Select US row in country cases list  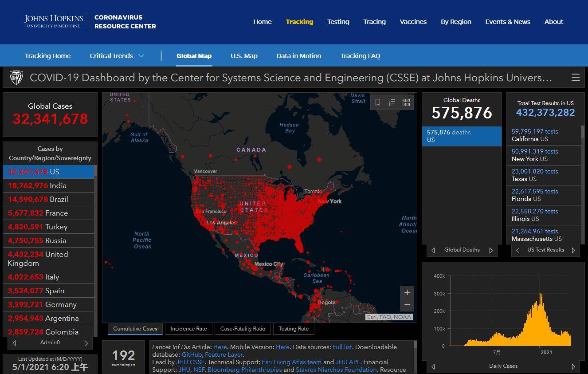point(48,172)
